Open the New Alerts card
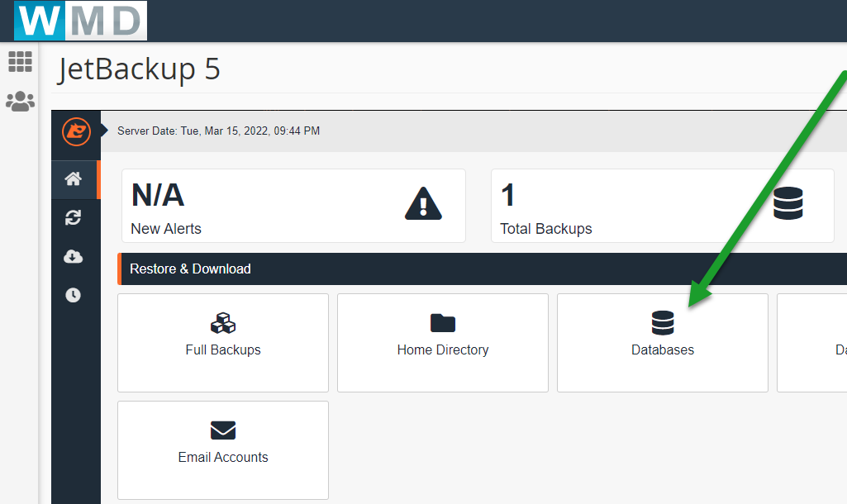This screenshot has width=847, height=504. pyautogui.click(x=294, y=206)
